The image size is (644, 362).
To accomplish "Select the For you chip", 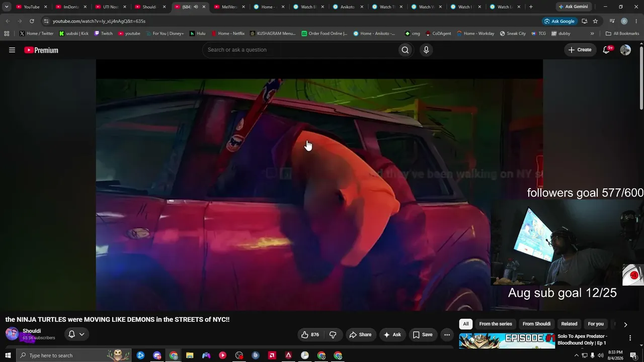I will [x=596, y=324].
